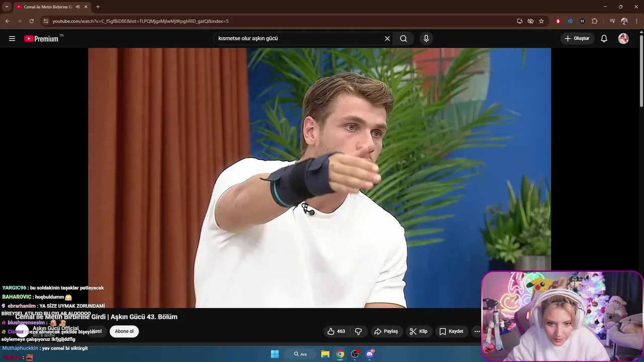Open File Explorer from taskbar
This screenshot has height=362, width=644.
coord(325,354)
